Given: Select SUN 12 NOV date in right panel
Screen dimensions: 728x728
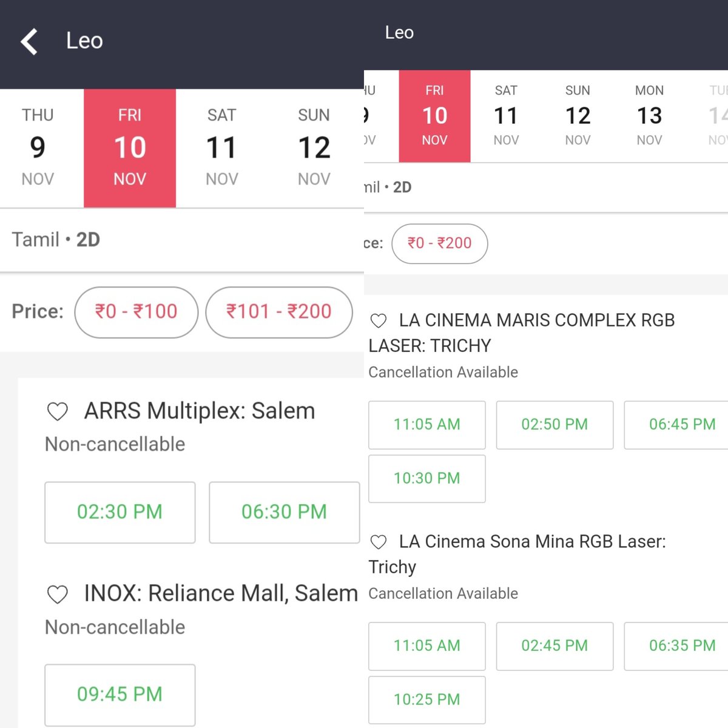Looking at the screenshot, I should tap(578, 116).
